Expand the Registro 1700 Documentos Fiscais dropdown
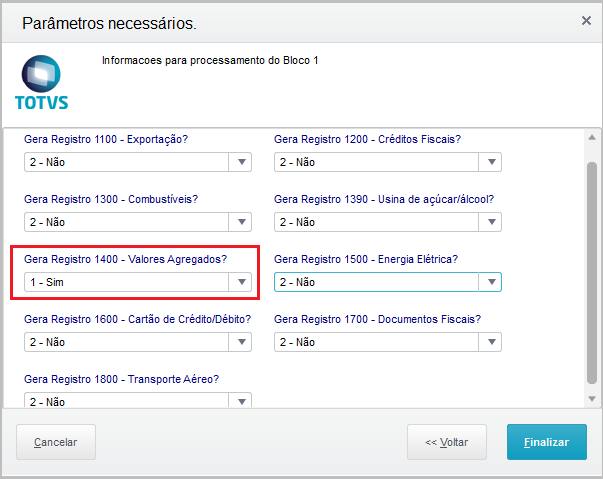603x479 pixels. 491,342
